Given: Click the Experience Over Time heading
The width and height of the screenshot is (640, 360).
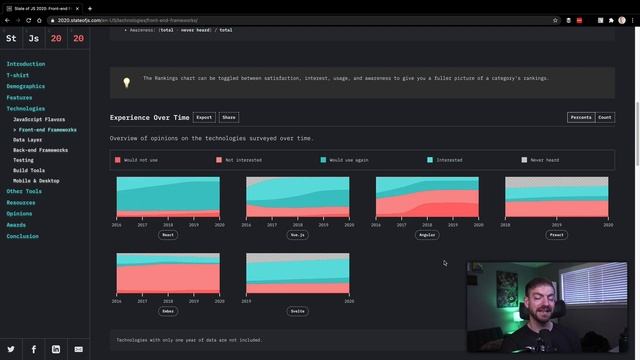Looking at the screenshot, I should click(149, 118).
